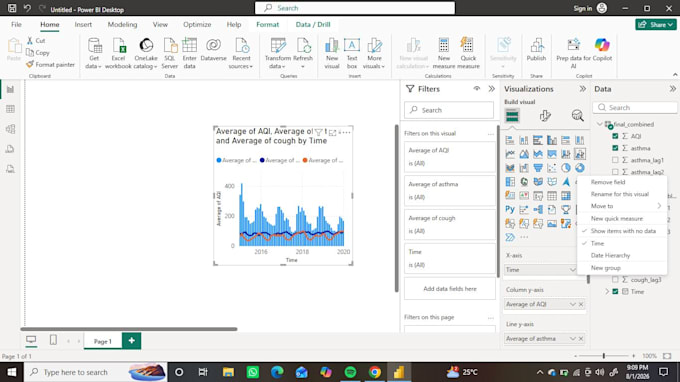
Task: Open Spotify from the Windows taskbar
Action: [x=350, y=372]
